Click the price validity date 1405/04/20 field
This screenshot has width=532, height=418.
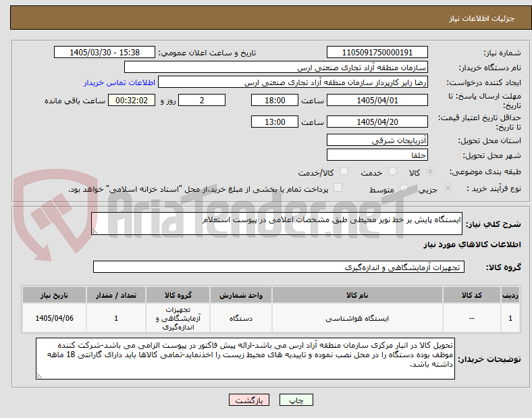(377, 122)
